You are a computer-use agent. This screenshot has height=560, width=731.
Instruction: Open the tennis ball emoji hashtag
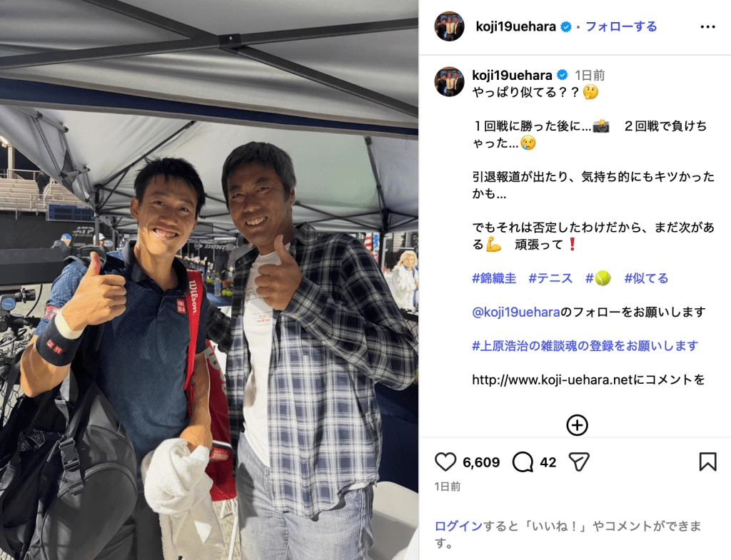click(598, 278)
